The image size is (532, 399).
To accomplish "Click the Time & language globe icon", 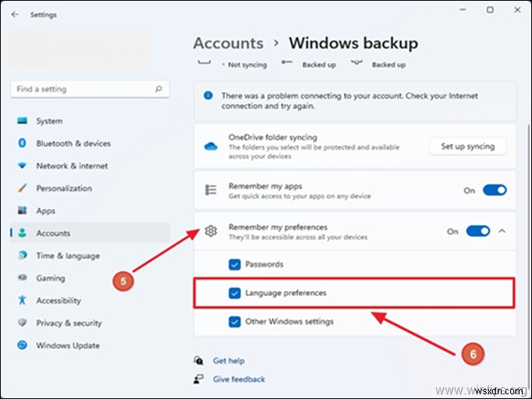I will 23,255.
